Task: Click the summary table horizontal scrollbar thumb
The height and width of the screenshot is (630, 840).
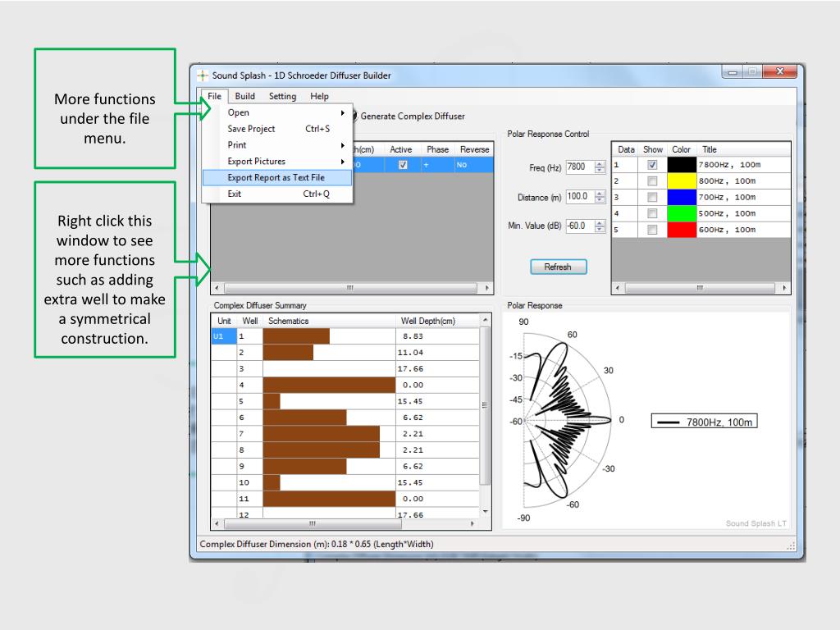Action: click(312, 524)
